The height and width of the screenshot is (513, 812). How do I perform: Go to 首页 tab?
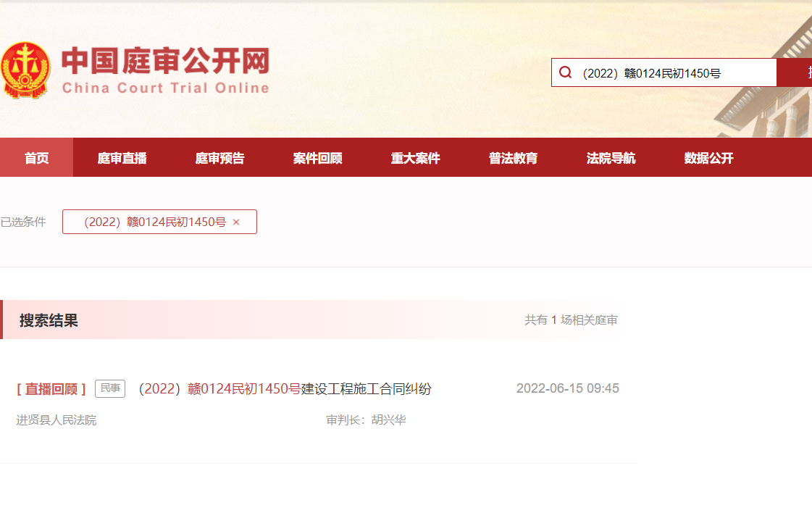[x=36, y=157]
